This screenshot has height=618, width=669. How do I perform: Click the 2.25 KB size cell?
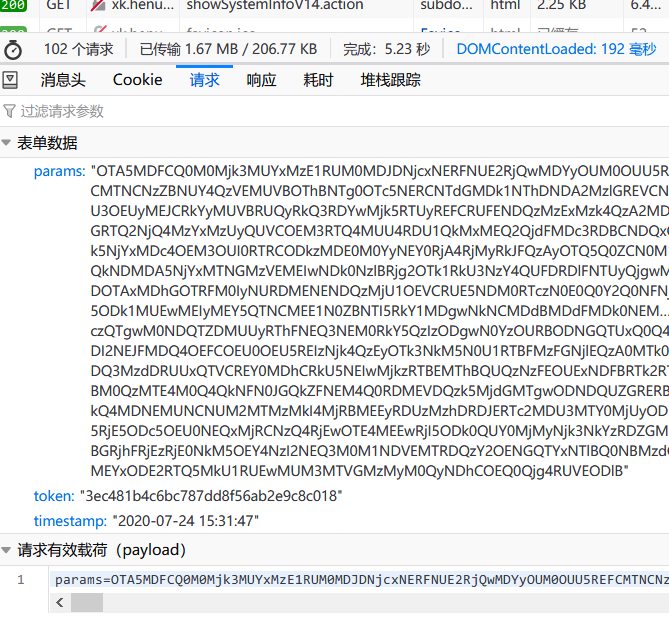561,6
